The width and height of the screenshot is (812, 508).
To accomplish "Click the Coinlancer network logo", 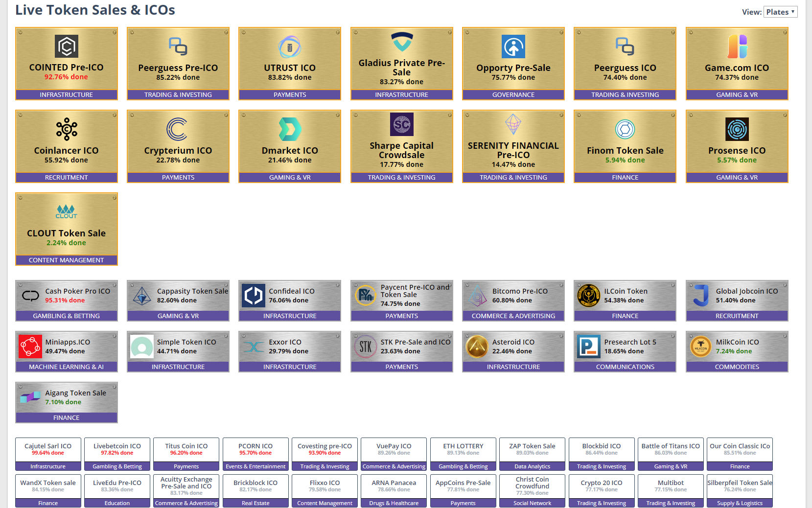I will (x=66, y=129).
